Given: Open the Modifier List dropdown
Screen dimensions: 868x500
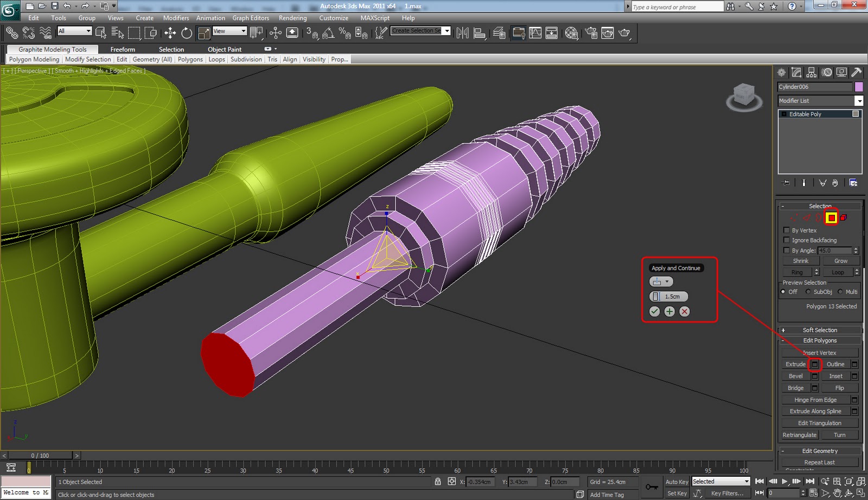Looking at the screenshot, I should (820, 101).
